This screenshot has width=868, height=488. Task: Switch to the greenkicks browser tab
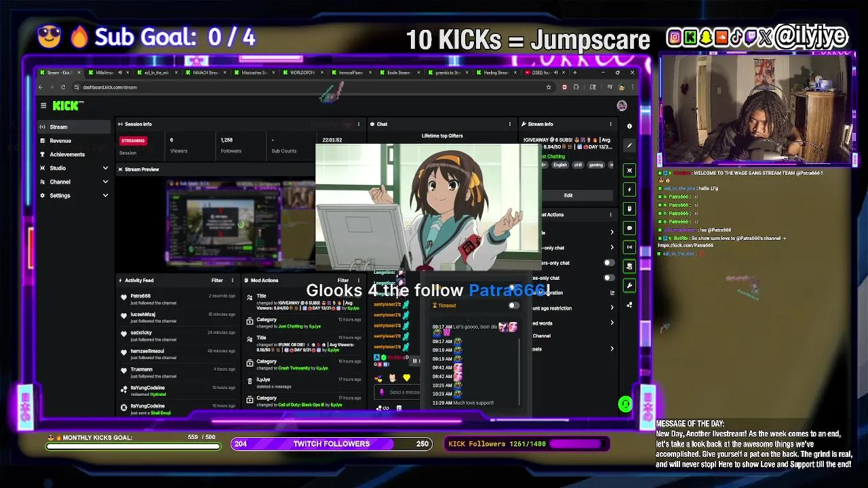[450, 73]
